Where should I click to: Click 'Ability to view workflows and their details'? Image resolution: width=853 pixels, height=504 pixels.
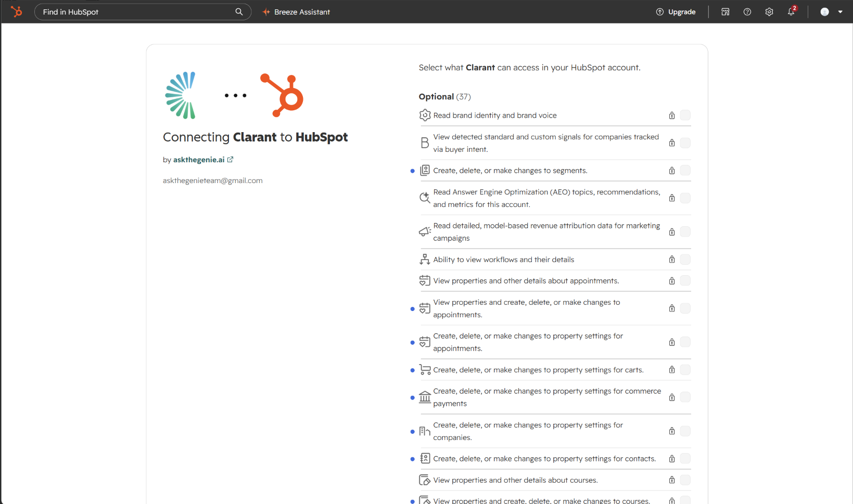click(504, 260)
